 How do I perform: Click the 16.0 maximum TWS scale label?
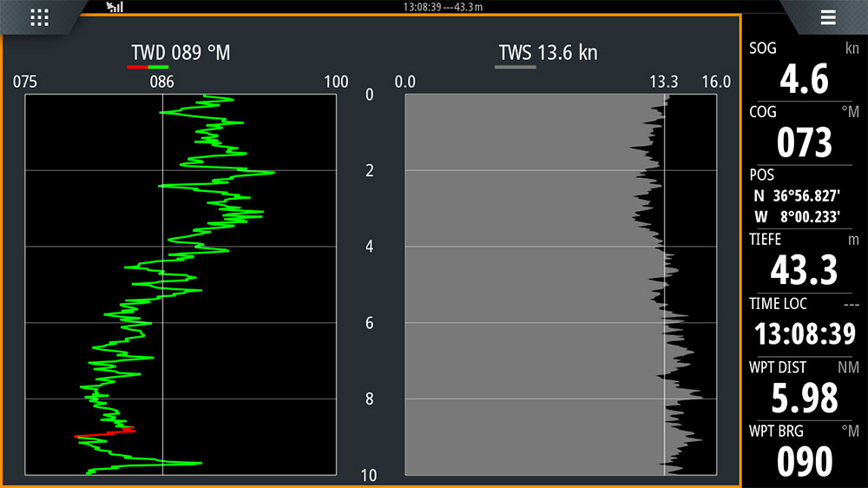click(x=716, y=82)
